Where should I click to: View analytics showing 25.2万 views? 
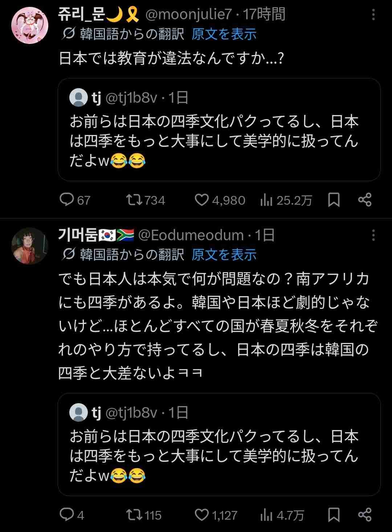266,200
